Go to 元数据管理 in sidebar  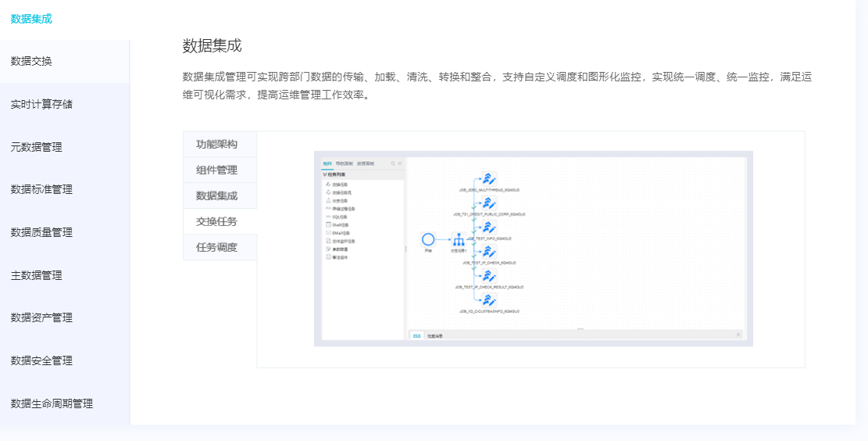coord(37,147)
